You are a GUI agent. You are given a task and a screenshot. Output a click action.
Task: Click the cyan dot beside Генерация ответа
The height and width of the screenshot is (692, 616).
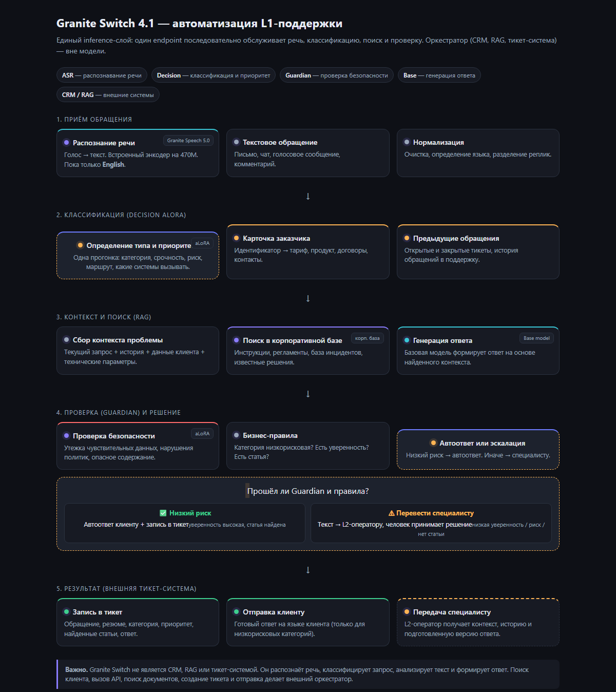407,340
